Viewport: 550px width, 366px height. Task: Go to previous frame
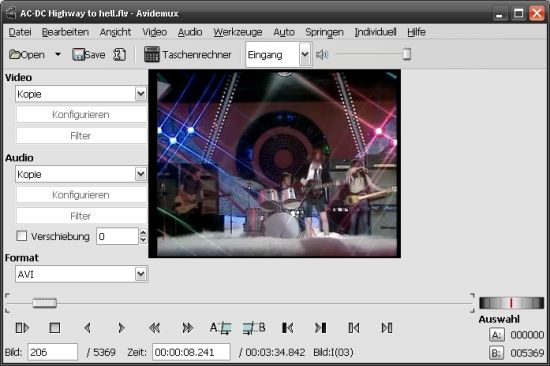coord(88,328)
